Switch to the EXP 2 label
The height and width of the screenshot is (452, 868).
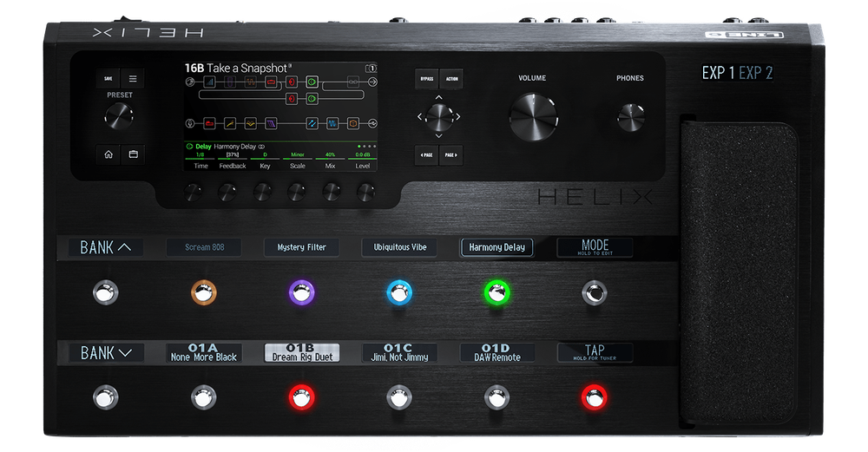pos(756,73)
